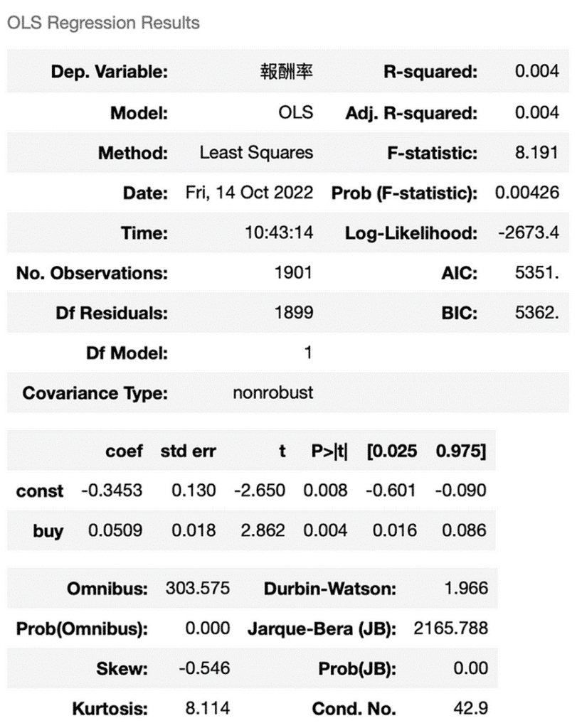Select the buy coefficient 0.0509

(114, 530)
